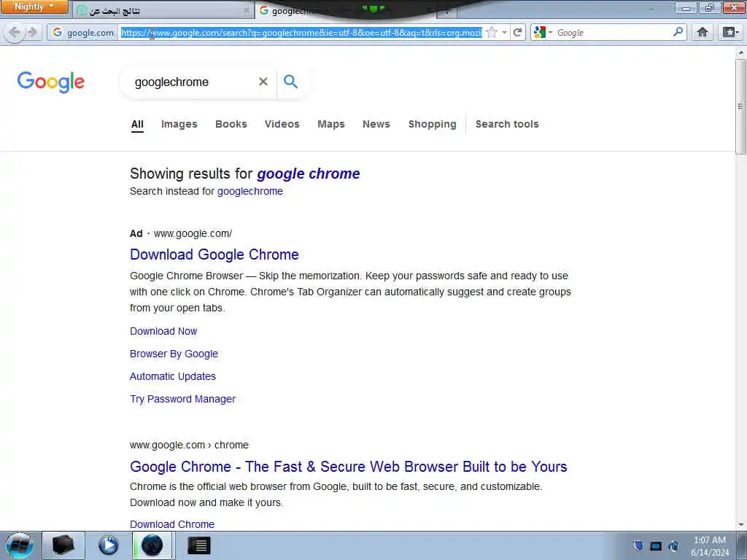Open the bookmarks menu toolbar icon

point(729,32)
